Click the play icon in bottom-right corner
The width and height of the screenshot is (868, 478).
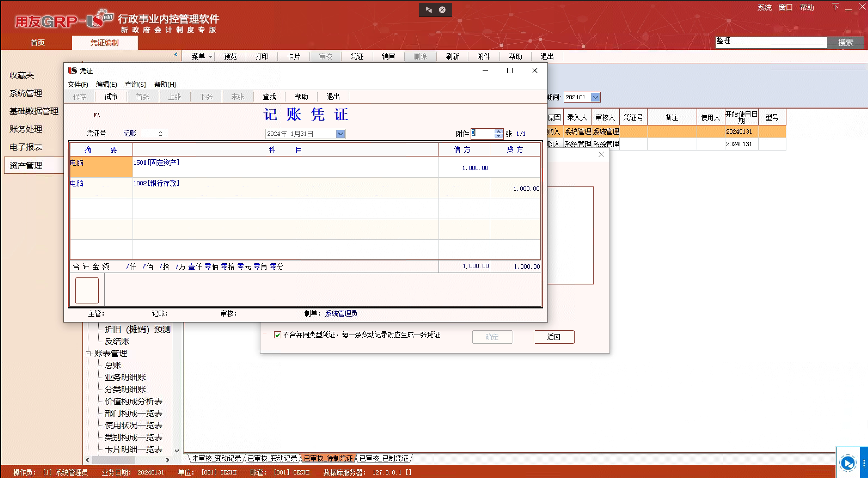848,463
